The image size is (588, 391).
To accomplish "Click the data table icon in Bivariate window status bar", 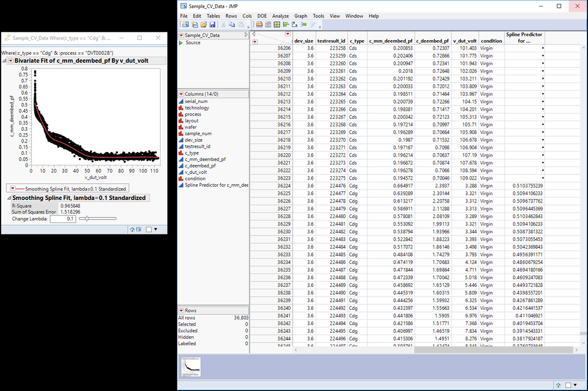I will click(139, 229).
